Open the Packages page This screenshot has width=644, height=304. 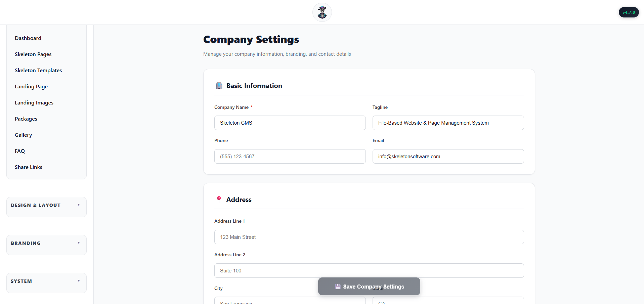[26, 119]
